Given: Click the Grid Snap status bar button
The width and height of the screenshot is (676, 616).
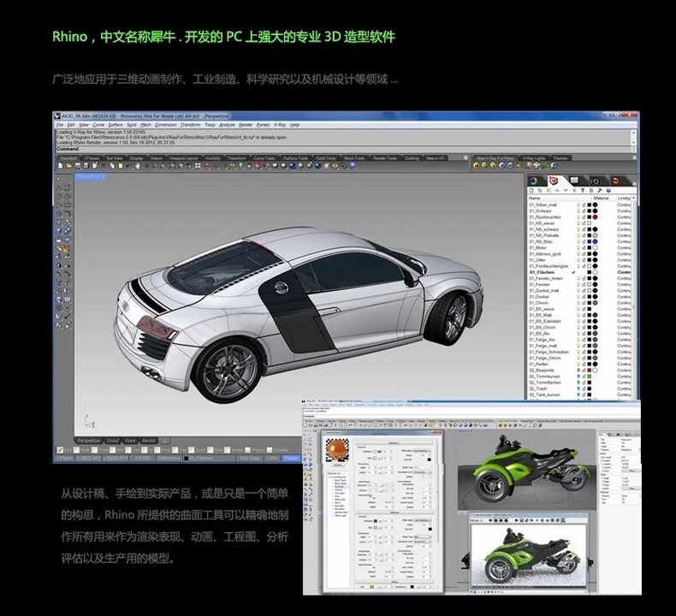Looking at the screenshot, I should coord(250,459).
